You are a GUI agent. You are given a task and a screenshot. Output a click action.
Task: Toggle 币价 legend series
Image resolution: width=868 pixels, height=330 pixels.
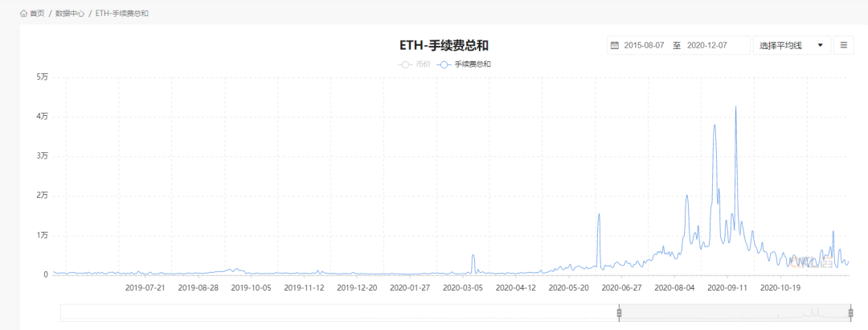[414, 64]
